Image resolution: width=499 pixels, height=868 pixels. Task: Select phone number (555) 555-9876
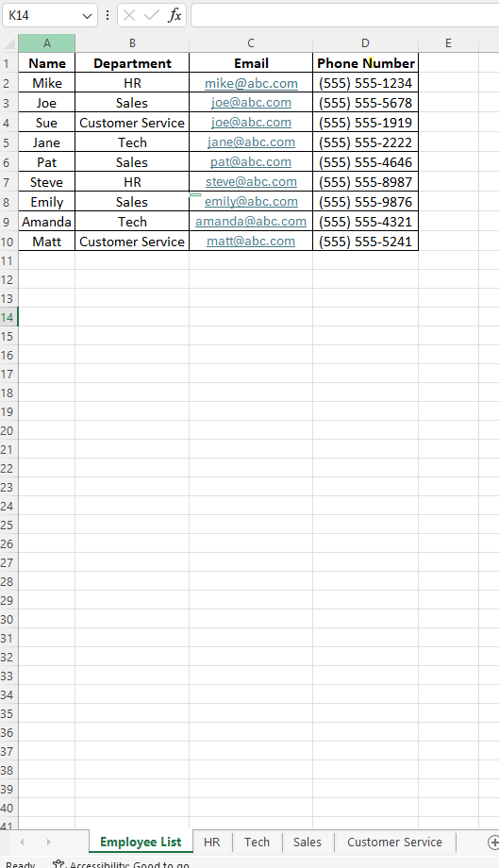click(365, 202)
